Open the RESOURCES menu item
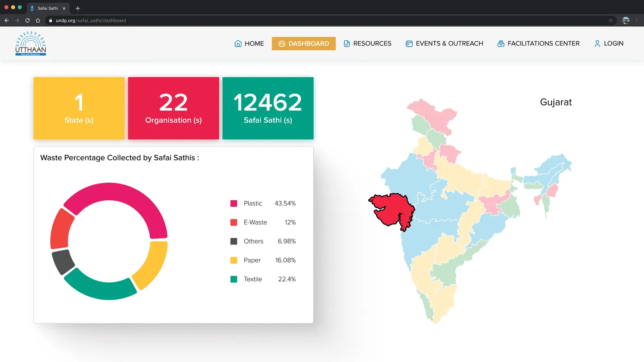The height and width of the screenshot is (362, 644). click(x=367, y=43)
